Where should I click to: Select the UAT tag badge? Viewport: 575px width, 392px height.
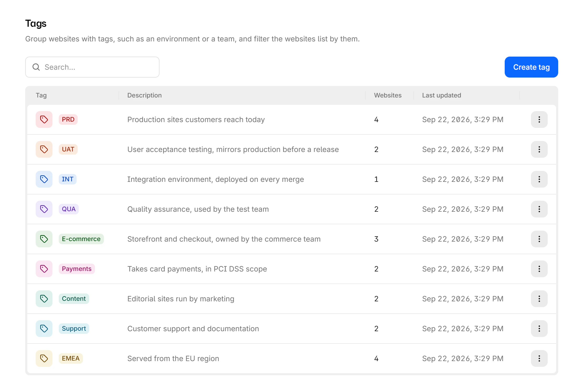(x=68, y=149)
